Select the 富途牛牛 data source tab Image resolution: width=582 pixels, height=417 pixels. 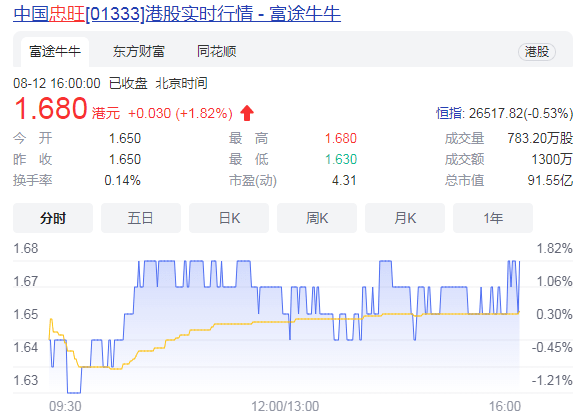(55, 52)
